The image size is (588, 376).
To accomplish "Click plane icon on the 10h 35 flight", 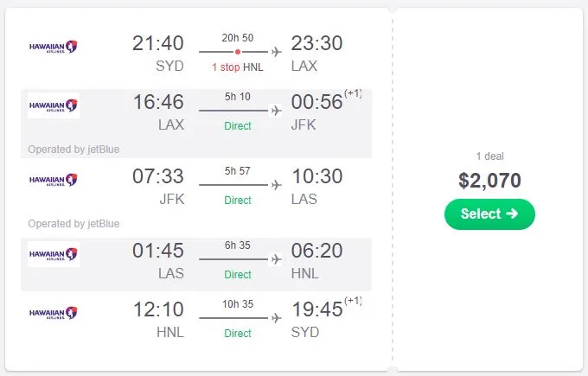I will click(x=277, y=318).
